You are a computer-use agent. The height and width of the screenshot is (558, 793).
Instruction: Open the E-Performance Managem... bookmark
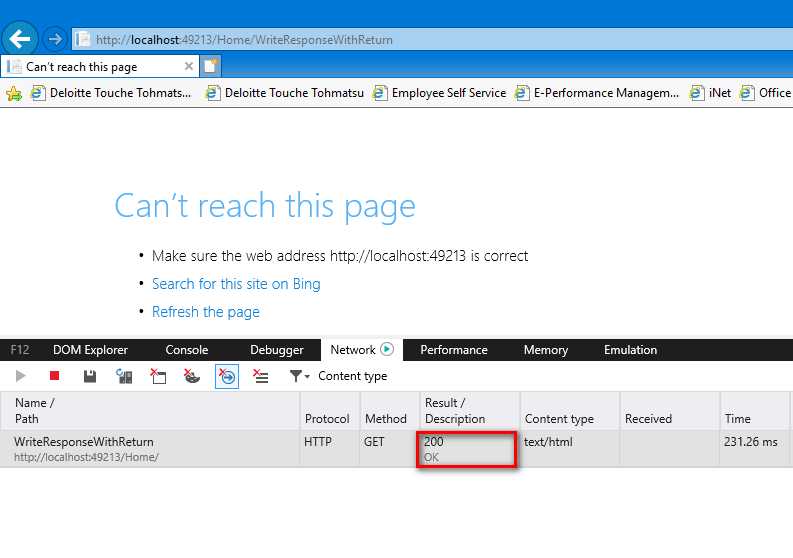pyautogui.click(x=597, y=93)
